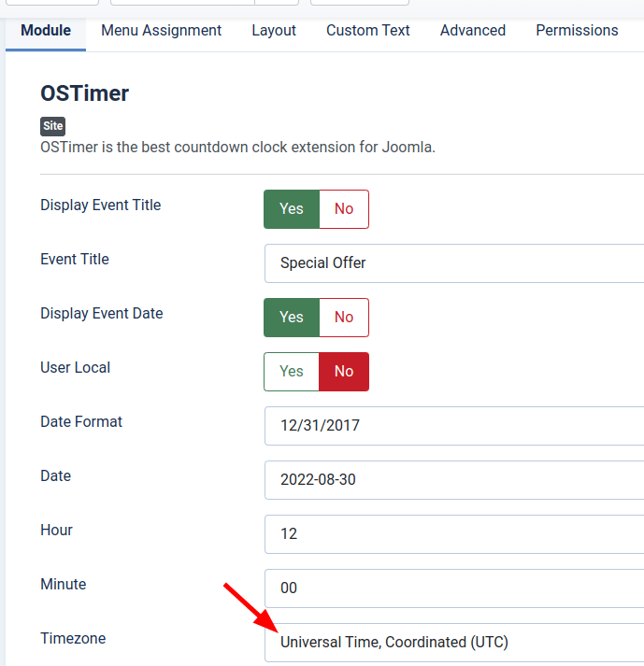Select the Advanced tab
Image resolution: width=644 pixels, height=666 pixels.
click(x=473, y=31)
